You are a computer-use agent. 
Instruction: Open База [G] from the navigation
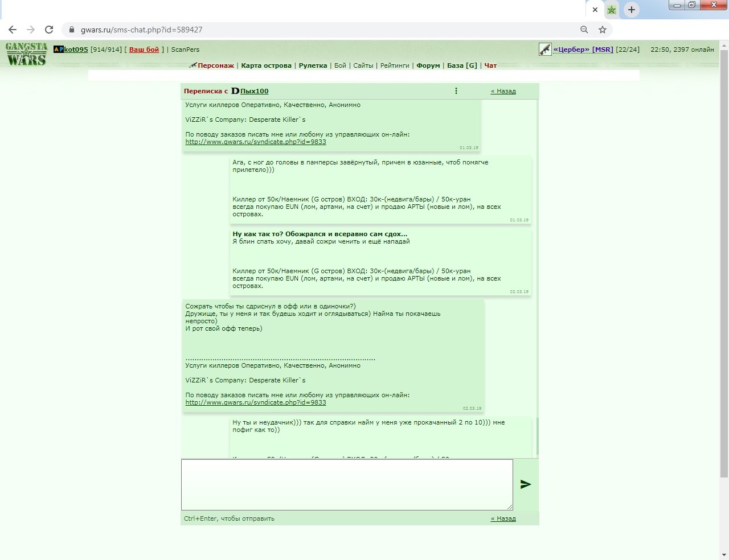pos(462,65)
